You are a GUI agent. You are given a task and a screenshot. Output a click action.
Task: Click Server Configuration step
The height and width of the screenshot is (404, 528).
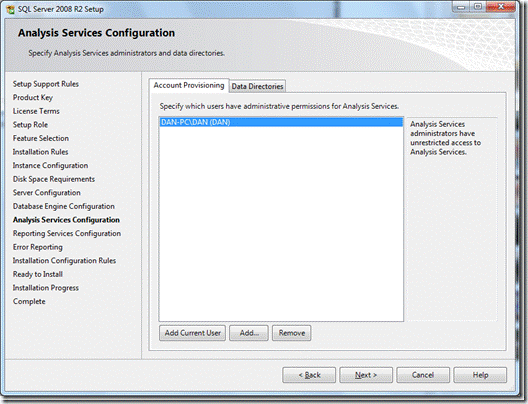pos(47,193)
